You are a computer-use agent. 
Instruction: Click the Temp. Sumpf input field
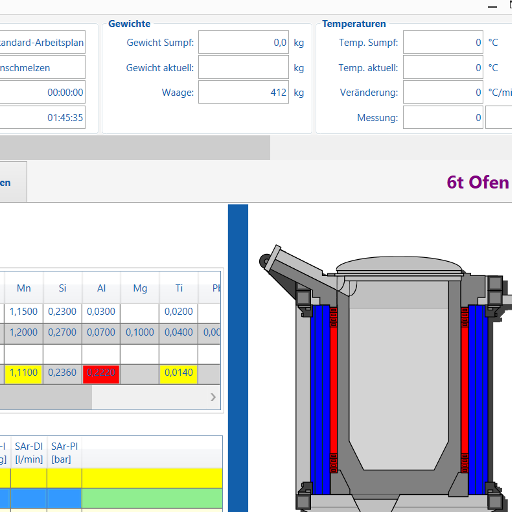[443, 42]
